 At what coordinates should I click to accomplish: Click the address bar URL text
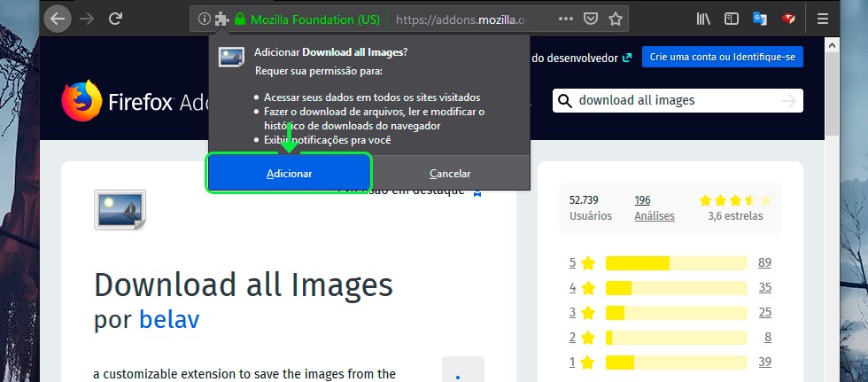coord(461,19)
